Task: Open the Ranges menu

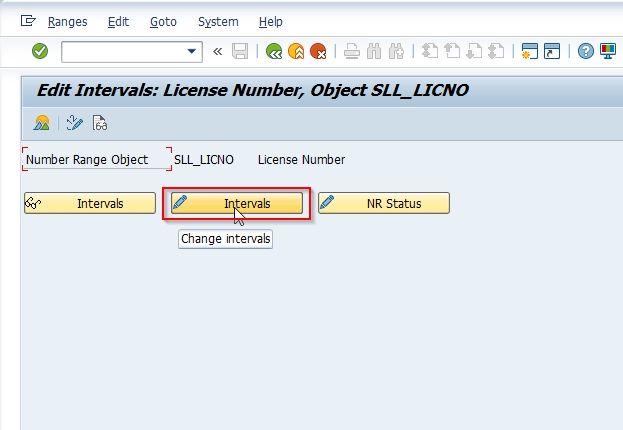Action: tap(68, 21)
